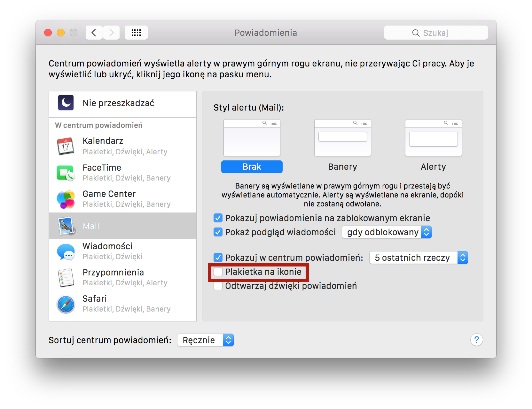The image size is (532, 409).
Task: Open the 'gdy odblokowany' preview dropdown
Action: tap(387, 232)
